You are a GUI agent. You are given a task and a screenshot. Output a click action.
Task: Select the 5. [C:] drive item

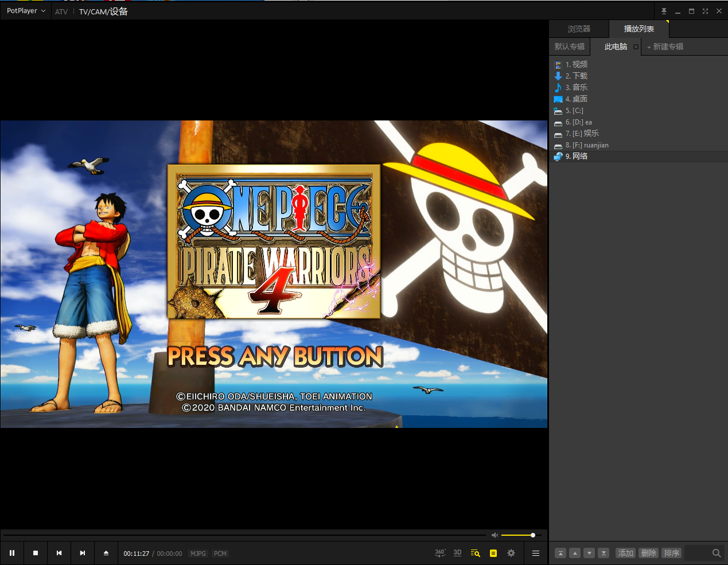coord(638,110)
